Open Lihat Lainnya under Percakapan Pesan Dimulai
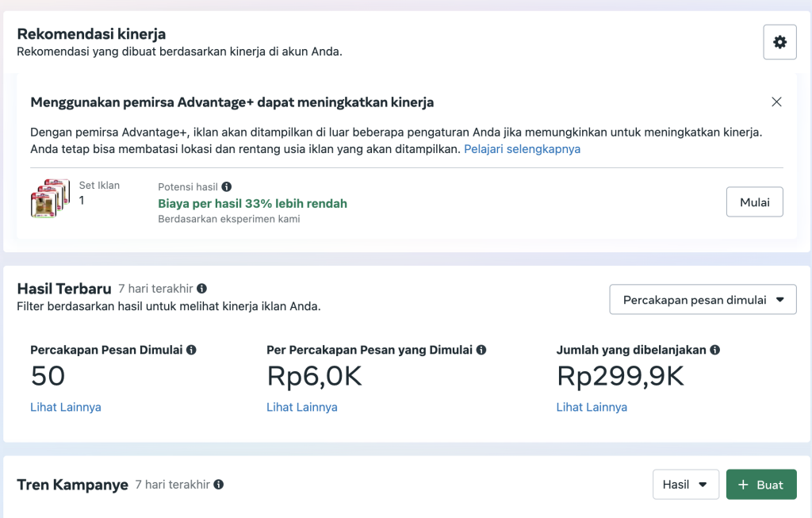The width and height of the screenshot is (812, 518). [66, 407]
